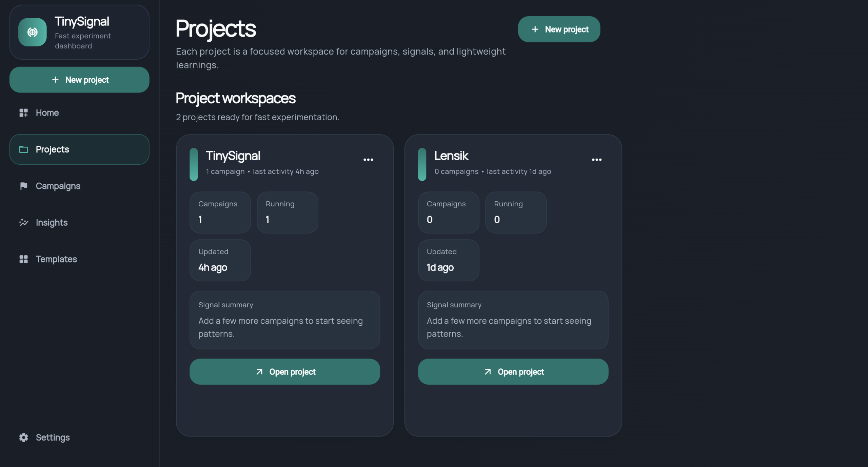The height and width of the screenshot is (467, 868).
Task: Click the Settings gear icon
Action: 23,438
